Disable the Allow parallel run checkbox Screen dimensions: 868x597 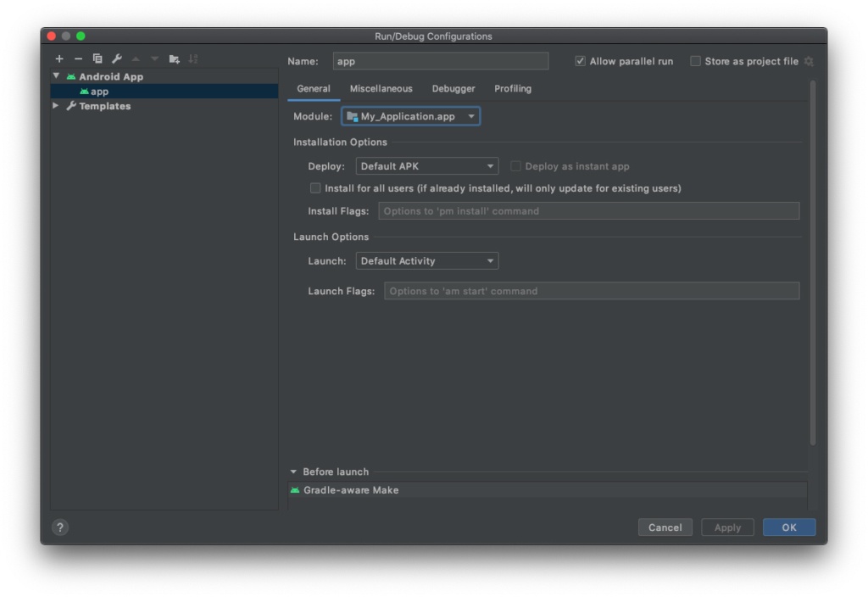point(581,61)
